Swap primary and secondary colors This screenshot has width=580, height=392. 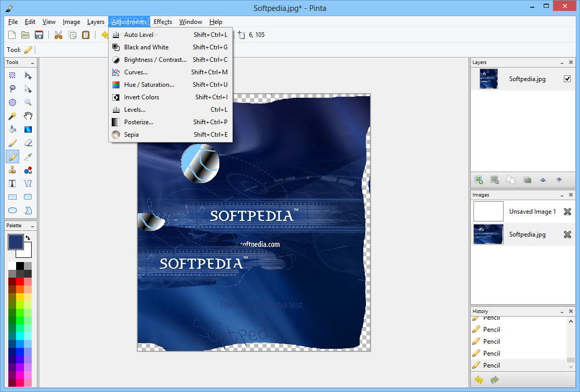pos(28,238)
